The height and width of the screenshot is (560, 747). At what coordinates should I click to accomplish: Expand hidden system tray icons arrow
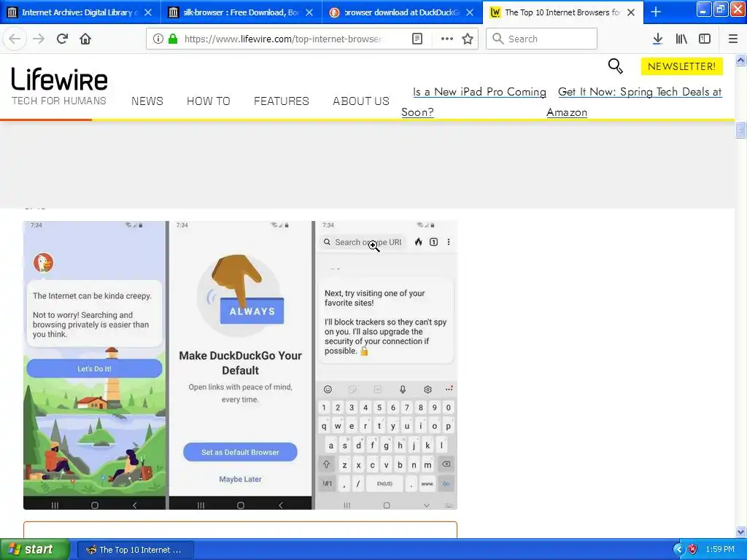click(x=678, y=550)
